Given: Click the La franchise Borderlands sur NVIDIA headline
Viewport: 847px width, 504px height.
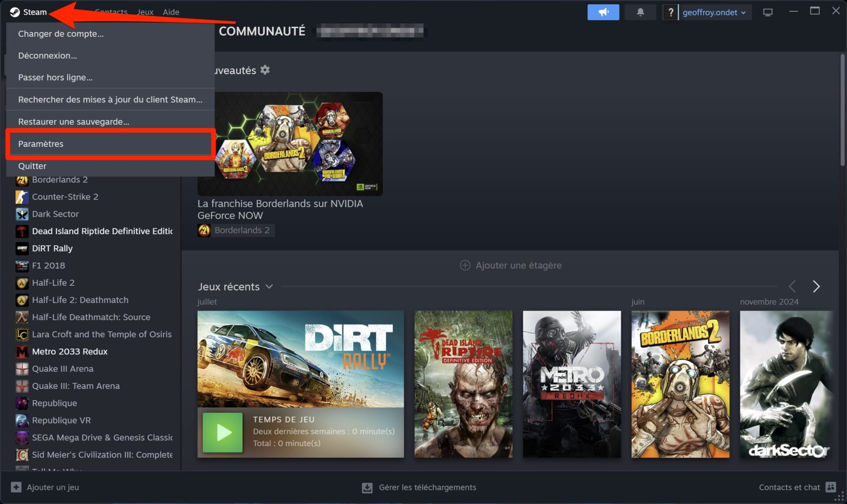Looking at the screenshot, I should click(x=280, y=209).
